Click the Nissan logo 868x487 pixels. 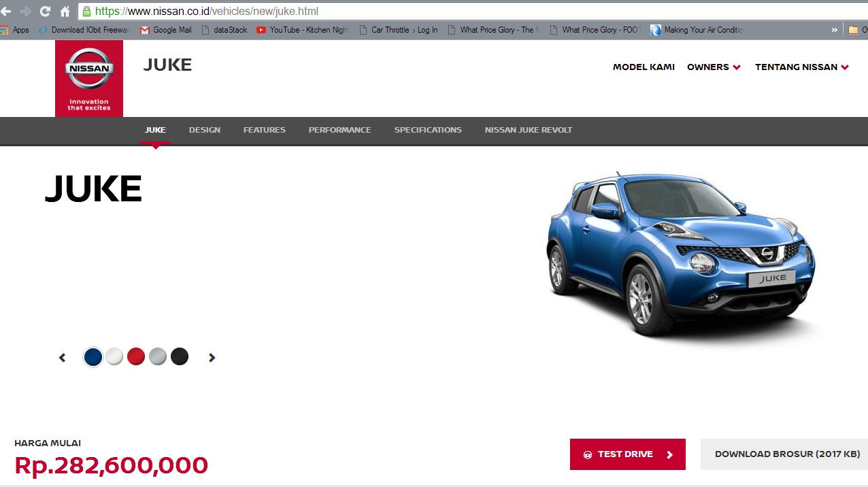pyautogui.click(x=89, y=78)
